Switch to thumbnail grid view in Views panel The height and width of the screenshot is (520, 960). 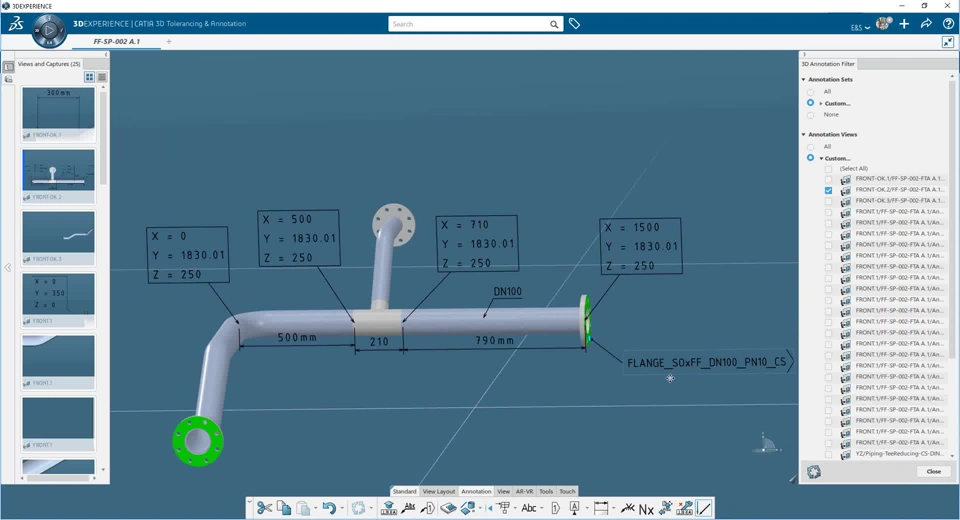click(x=89, y=77)
